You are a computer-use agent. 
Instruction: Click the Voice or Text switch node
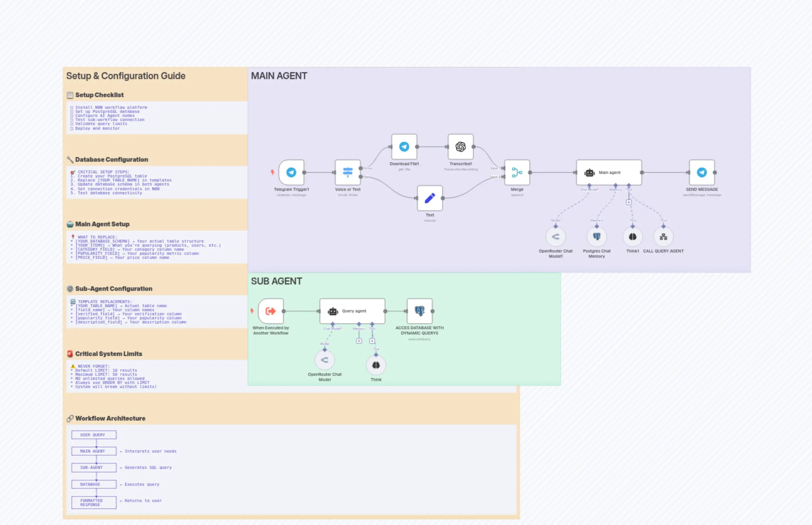coord(347,172)
